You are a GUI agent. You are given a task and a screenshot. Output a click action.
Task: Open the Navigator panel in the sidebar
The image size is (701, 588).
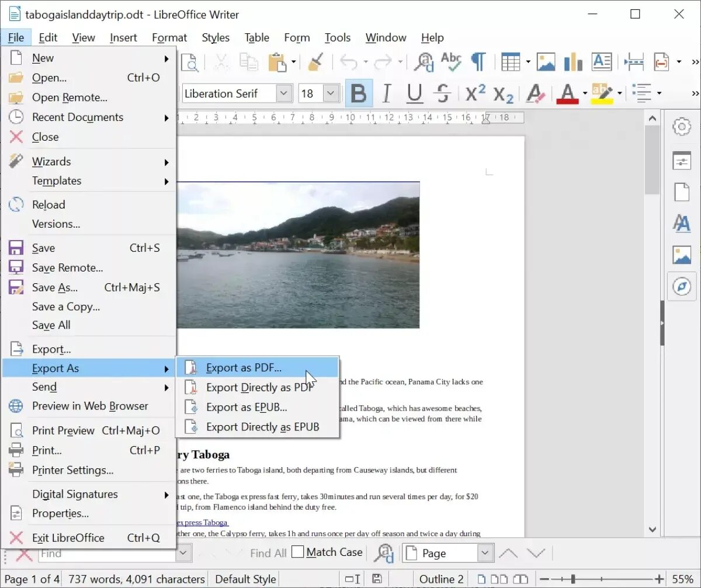[682, 286]
